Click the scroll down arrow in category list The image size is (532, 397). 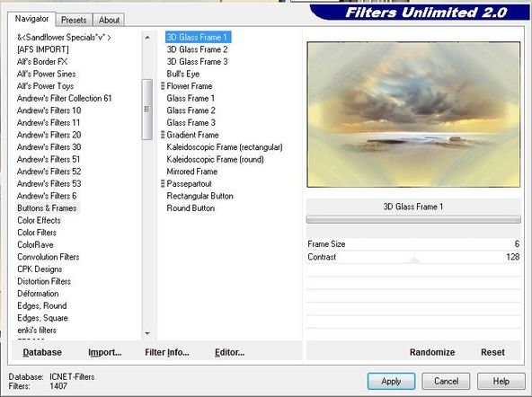[x=147, y=333]
